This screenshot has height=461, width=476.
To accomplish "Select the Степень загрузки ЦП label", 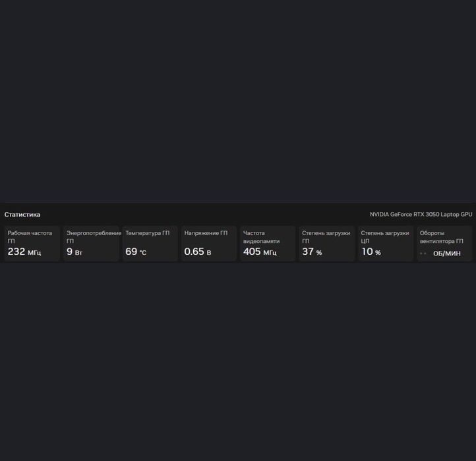I will pos(384,236).
